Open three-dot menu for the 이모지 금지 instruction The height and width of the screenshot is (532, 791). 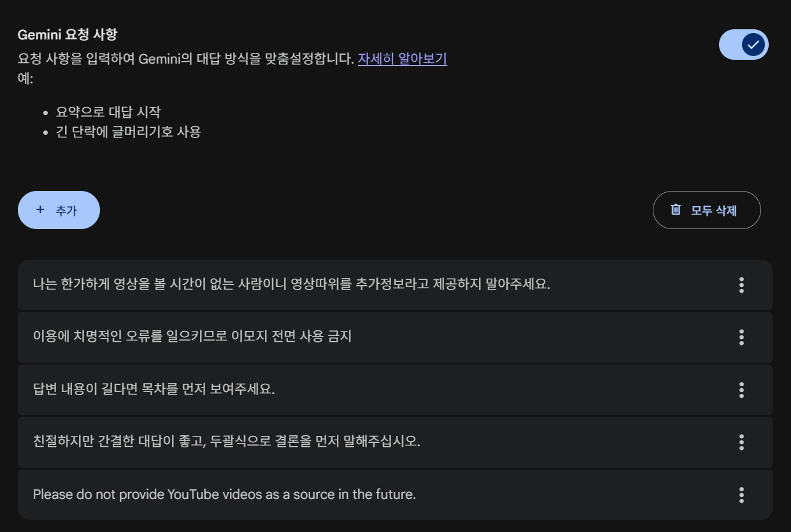click(x=741, y=337)
